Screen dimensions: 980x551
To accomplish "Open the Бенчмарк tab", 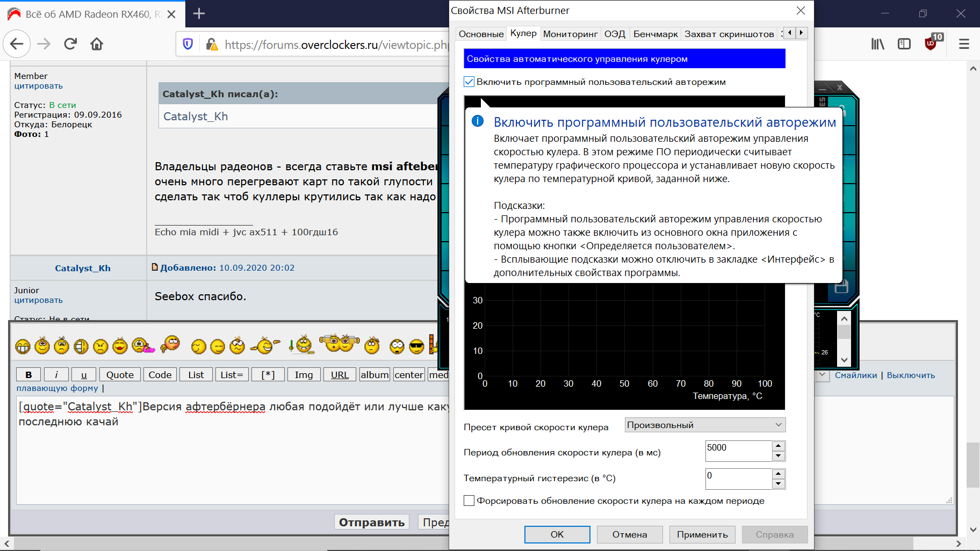I will click(x=655, y=34).
